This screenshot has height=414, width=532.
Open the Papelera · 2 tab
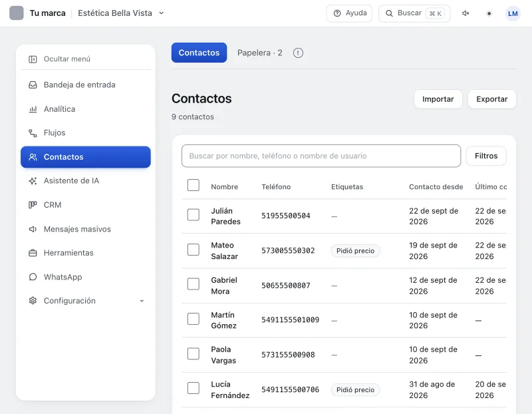(x=259, y=53)
